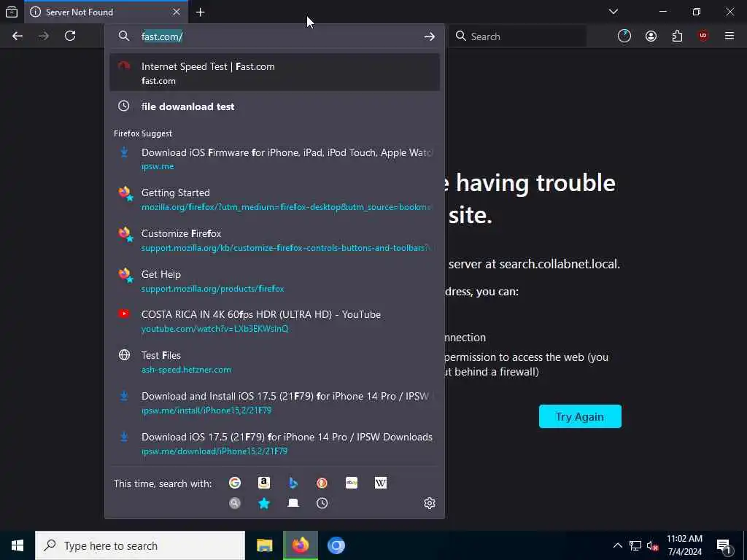Click the go arrow in address bar
747x560 pixels.
429,36
